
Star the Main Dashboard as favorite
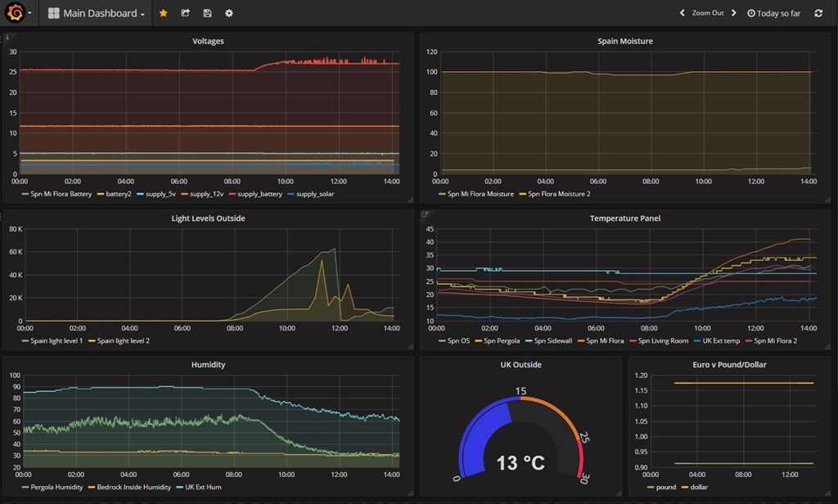163,13
